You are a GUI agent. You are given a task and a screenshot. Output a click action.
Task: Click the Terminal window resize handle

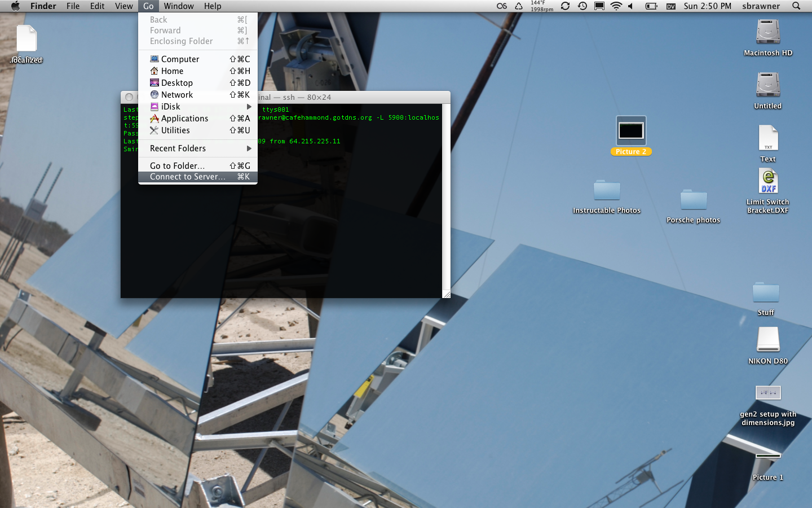[446, 294]
